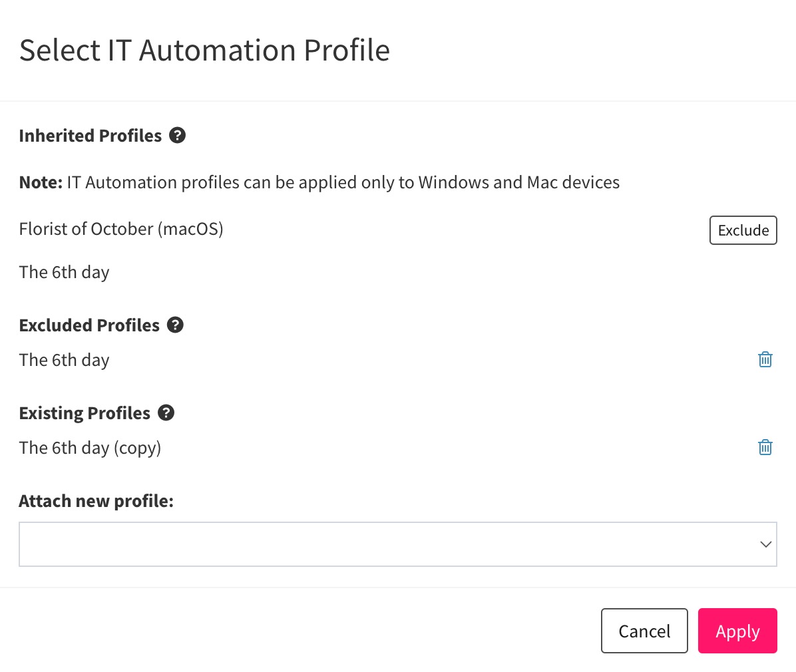This screenshot has height=672, width=796.
Task: Click The 6th day under Excluded Profiles
Action: [64, 359]
